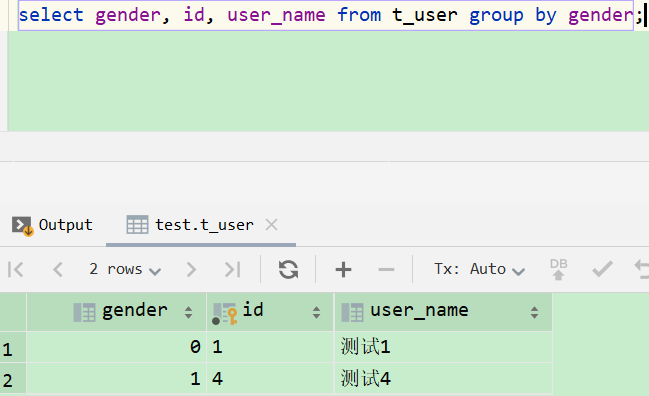Jump to first page of results
This screenshot has width=649, height=396.
pos(16,269)
